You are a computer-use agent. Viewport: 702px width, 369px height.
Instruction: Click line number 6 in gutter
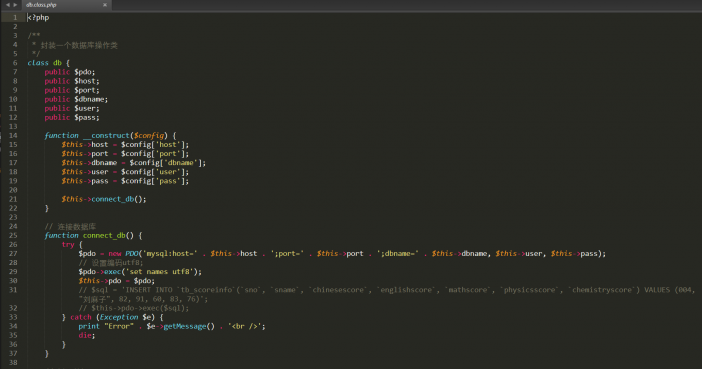pyautogui.click(x=15, y=63)
